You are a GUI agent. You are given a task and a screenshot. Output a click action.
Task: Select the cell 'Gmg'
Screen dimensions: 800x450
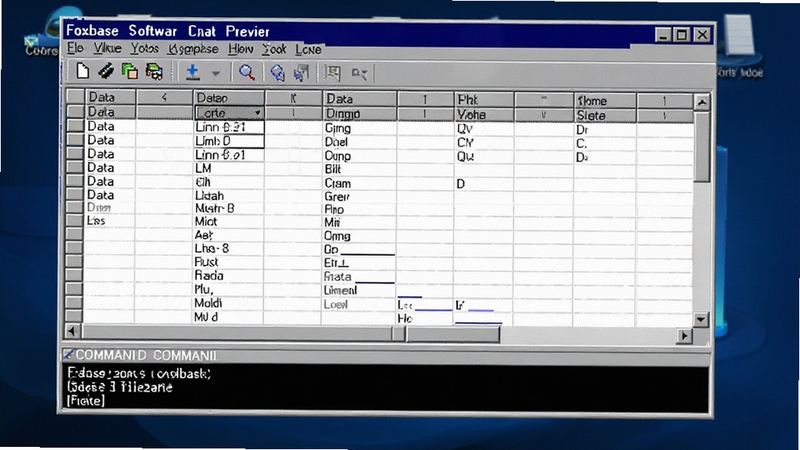[x=359, y=128]
